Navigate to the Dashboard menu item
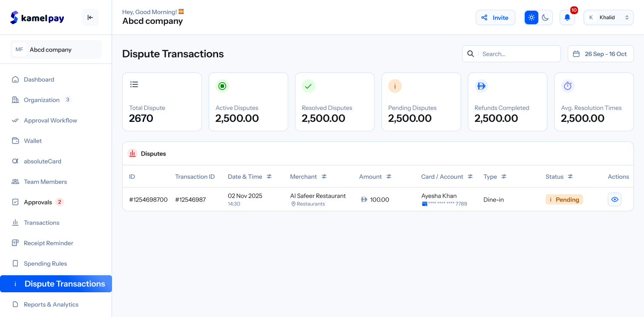The image size is (644, 317). pyautogui.click(x=39, y=79)
